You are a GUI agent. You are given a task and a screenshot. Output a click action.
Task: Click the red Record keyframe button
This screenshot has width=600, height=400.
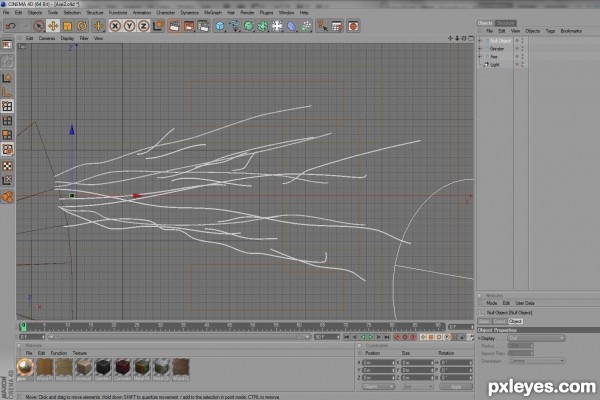[397, 337]
